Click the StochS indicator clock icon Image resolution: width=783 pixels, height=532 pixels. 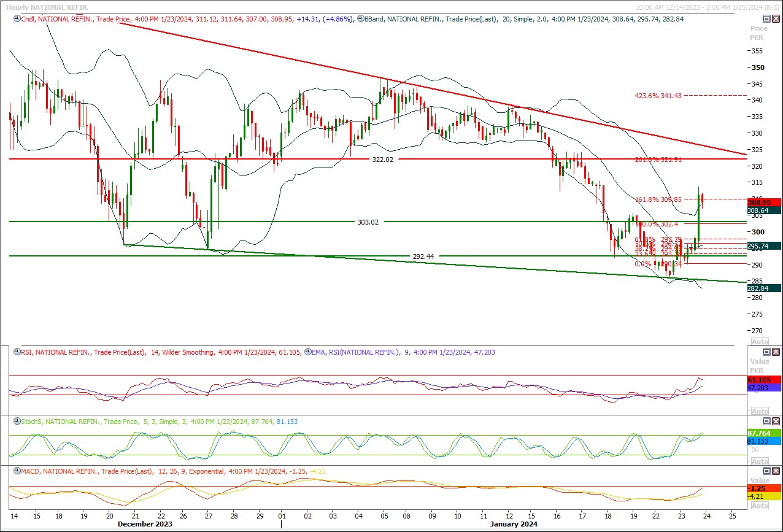17,422
